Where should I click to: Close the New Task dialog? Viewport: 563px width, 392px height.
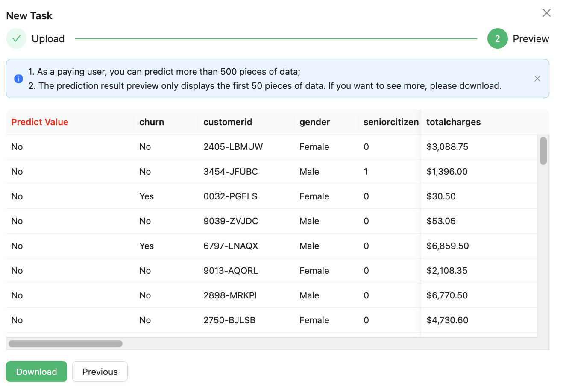546,13
